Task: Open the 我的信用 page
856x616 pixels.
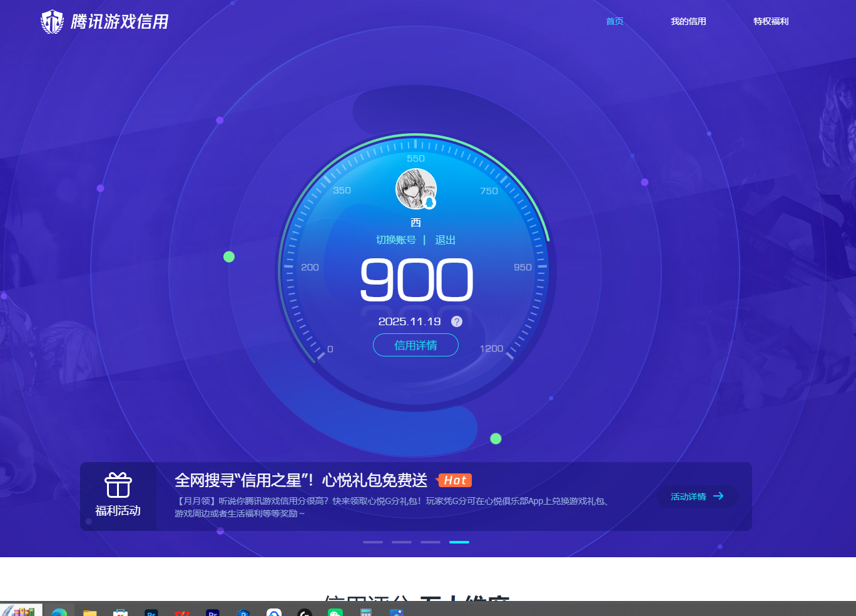Action: tap(688, 21)
